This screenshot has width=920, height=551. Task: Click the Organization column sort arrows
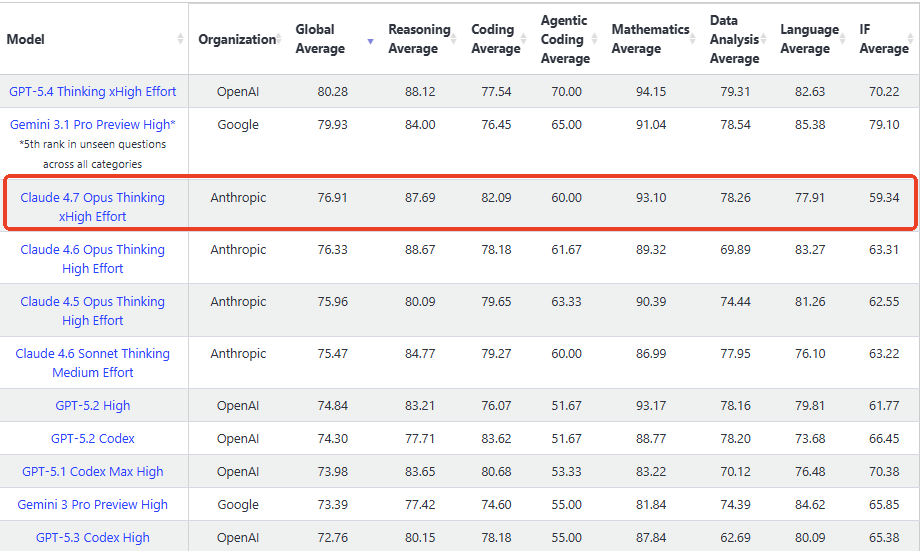(x=280, y=39)
